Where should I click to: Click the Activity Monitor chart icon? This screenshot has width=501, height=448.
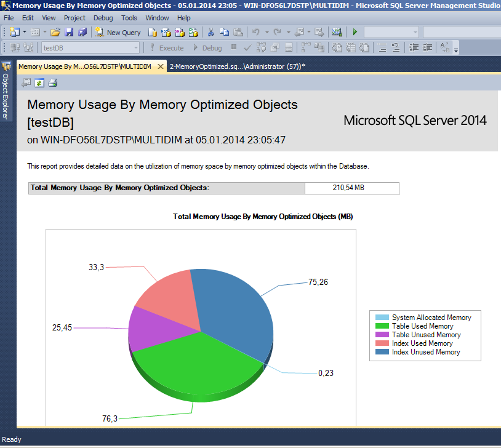(337, 32)
